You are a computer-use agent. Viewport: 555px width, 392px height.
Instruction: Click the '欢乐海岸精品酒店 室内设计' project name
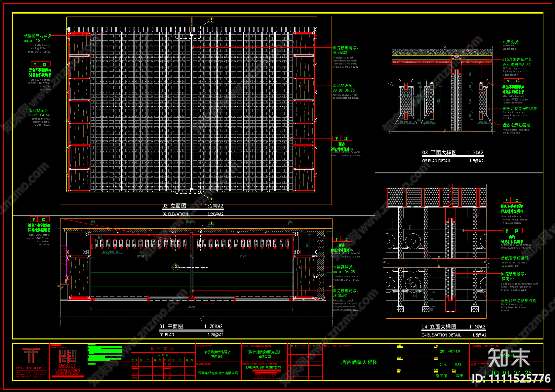pos(217,354)
